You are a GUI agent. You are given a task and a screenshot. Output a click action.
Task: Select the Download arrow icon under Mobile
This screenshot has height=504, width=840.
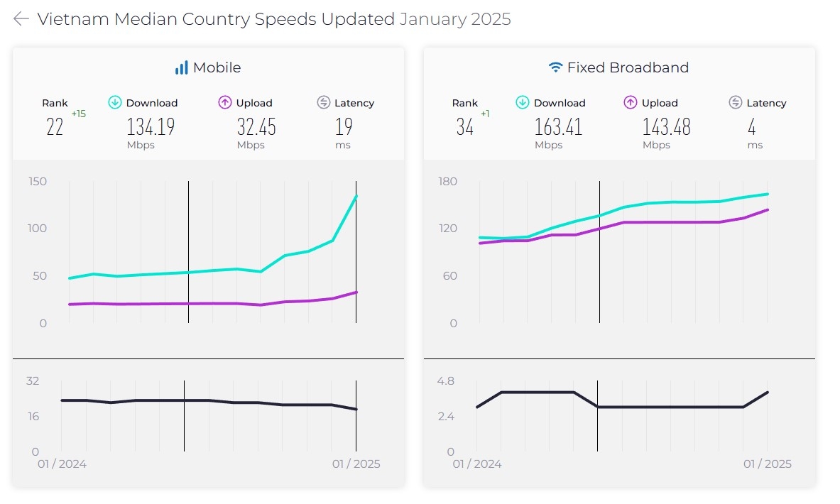point(114,102)
